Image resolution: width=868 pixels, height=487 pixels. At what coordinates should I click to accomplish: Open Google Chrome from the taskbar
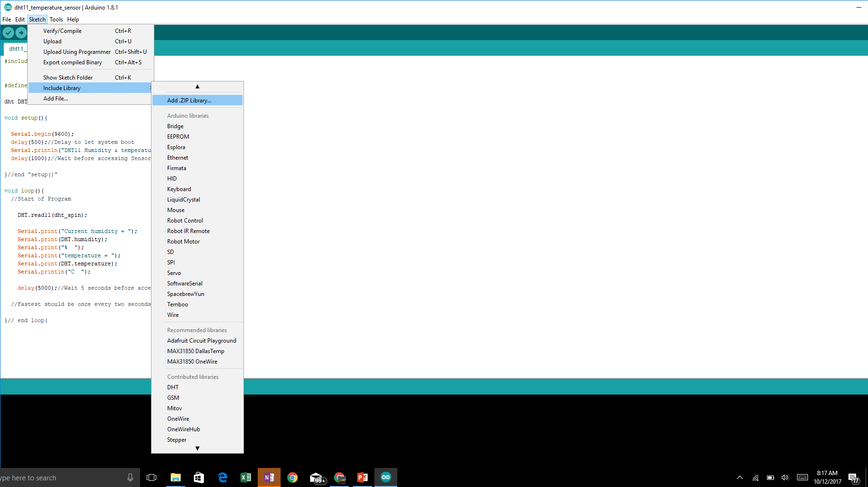coord(293,477)
